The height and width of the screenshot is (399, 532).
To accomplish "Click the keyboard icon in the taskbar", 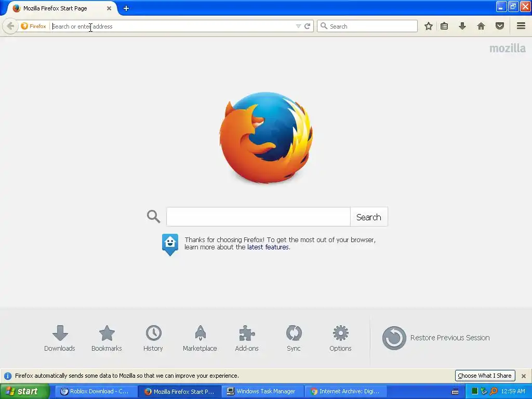I will [x=455, y=392].
